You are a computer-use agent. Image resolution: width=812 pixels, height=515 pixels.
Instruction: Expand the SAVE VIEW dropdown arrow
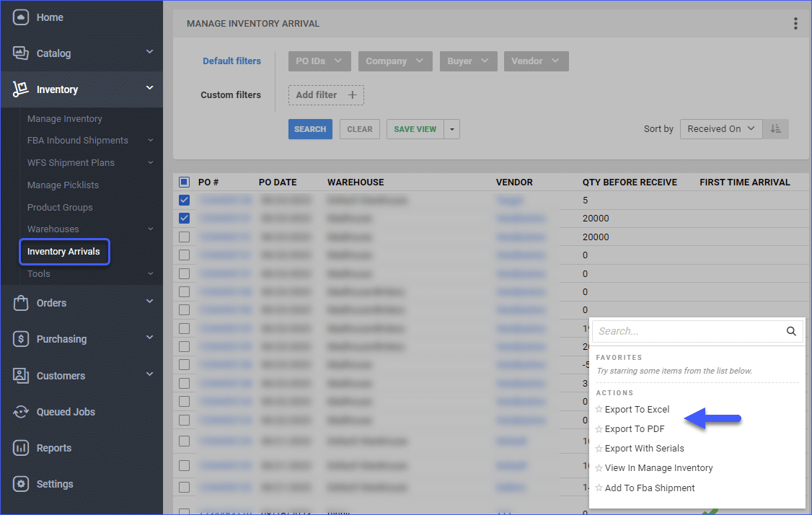click(452, 128)
